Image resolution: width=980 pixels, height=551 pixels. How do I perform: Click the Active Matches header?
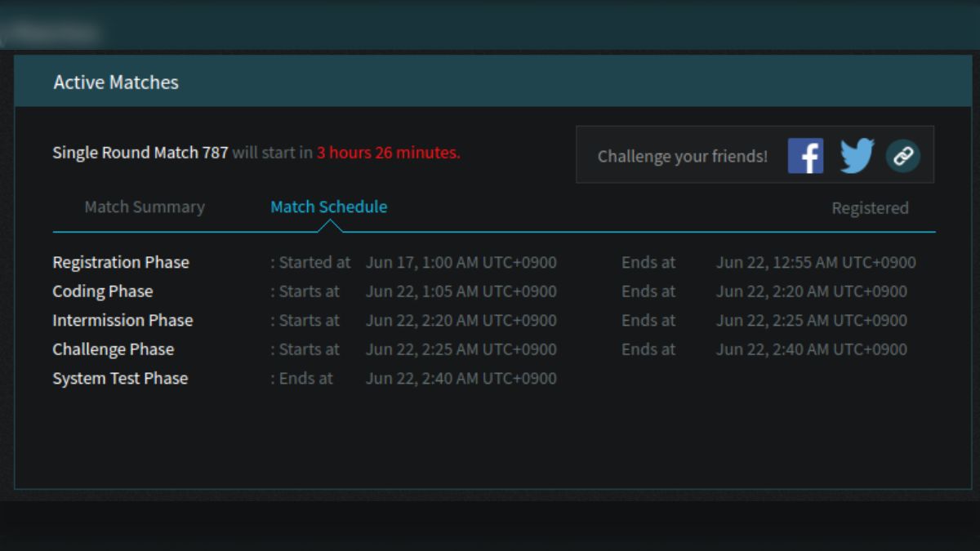(x=116, y=82)
